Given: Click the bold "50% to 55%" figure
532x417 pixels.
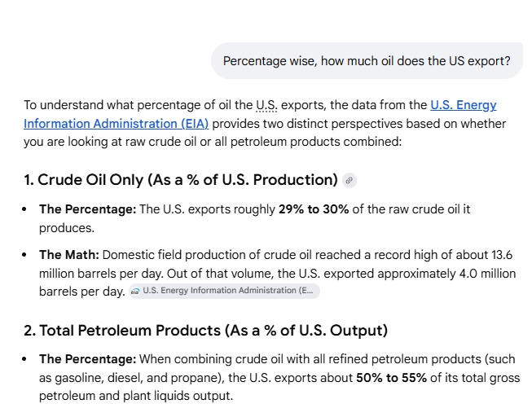Looking at the screenshot, I should coord(390,378).
